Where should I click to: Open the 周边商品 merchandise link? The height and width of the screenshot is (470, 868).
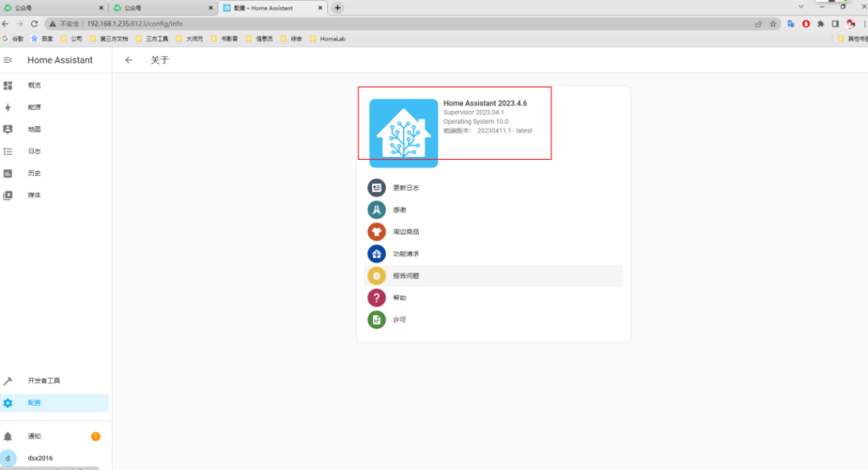click(x=493, y=232)
